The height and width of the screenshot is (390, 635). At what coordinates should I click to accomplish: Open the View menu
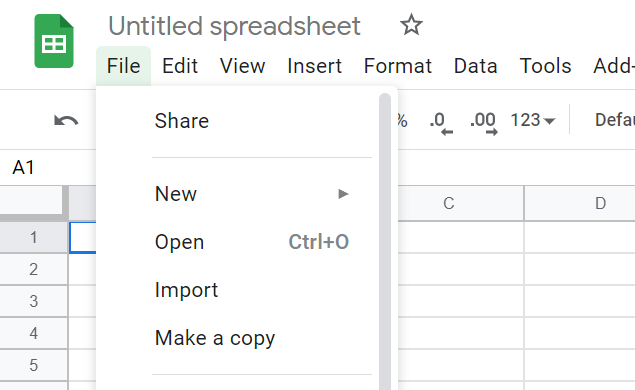point(242,66)
